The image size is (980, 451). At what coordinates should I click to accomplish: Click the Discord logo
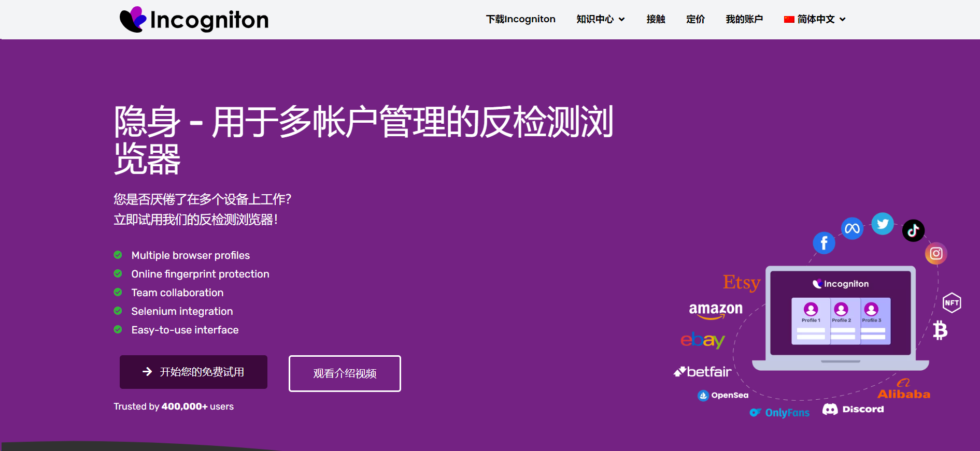point(853,410)
